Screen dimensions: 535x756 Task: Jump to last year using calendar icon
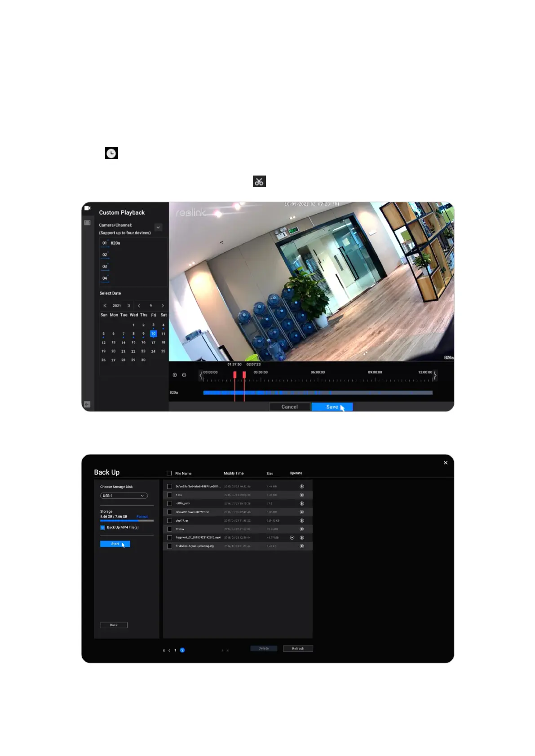tap(128, 306)
